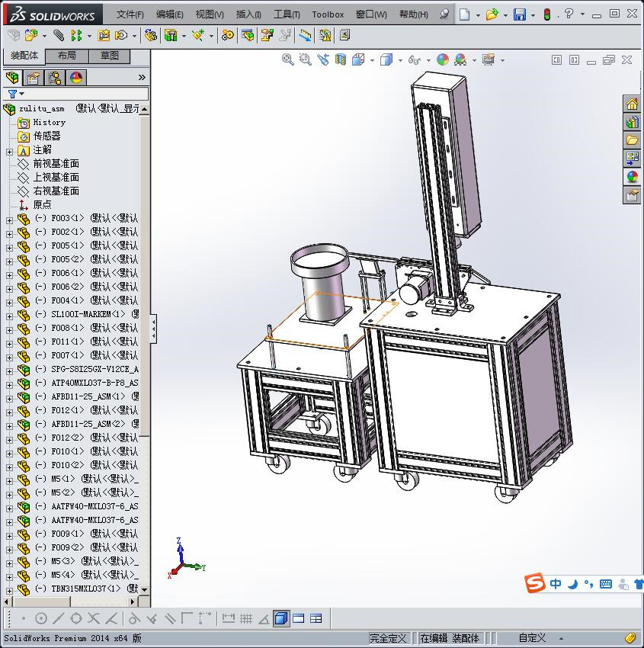Select the Linear Component Pattern icon
Image resolution: width=644 pixels, height=648 pixels.
(76, 36)
